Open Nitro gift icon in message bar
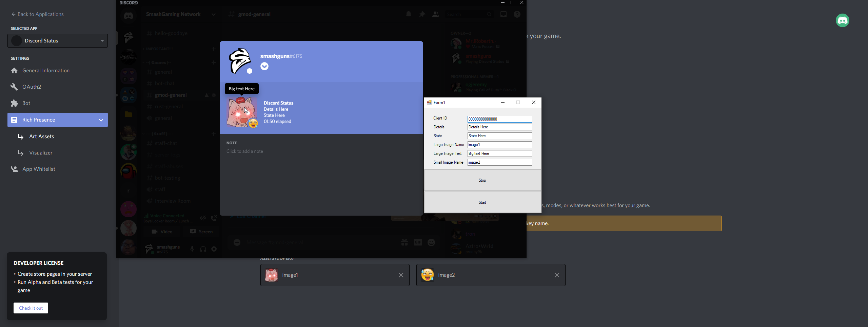The width and height of the screenshot is (868, 327). point(405,242)
